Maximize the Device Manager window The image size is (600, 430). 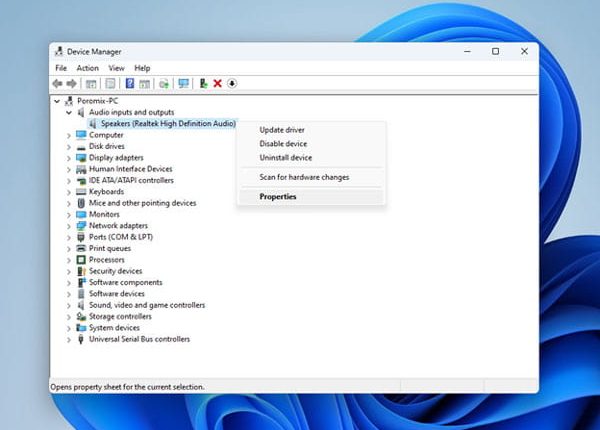coord(496,51)
